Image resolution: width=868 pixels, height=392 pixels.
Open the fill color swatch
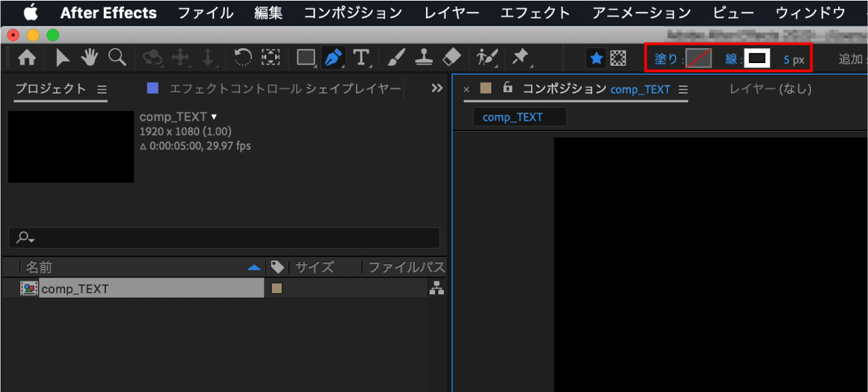pyautogui.click(x=699, y=59)
